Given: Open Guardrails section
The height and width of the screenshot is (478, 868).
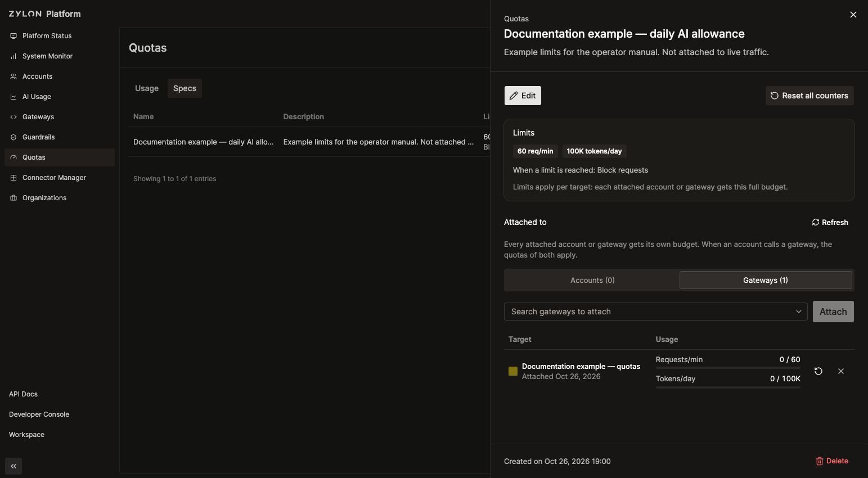Looking at the screenshot, I should [x=59, y=137].
